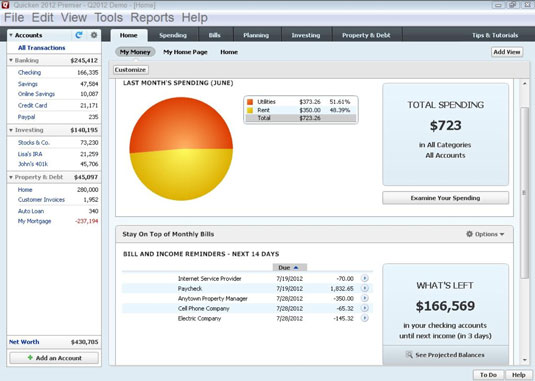
Task: Click magnifier icon beside See Projected Balances
Action: [409, 355]
